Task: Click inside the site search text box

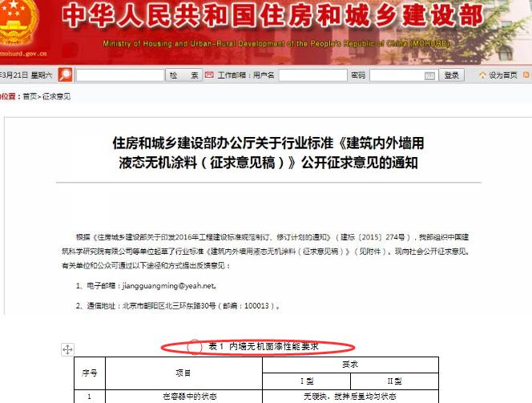Action: click(119, 75)
